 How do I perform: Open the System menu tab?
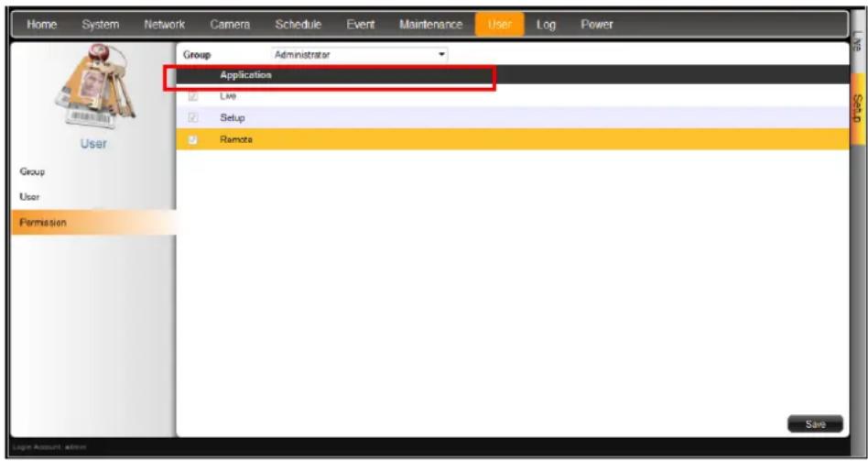click(100, 25)
